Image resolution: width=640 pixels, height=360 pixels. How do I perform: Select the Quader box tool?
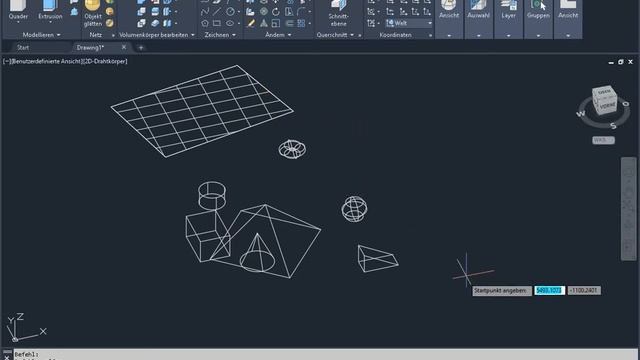(x=18, y=10)
